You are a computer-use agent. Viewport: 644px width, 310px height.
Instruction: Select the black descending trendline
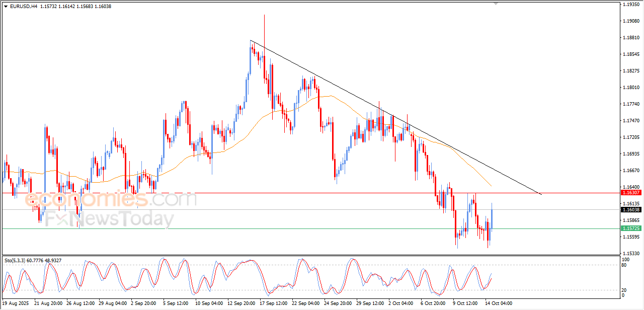pyautogui.click(x=395, y=117)
